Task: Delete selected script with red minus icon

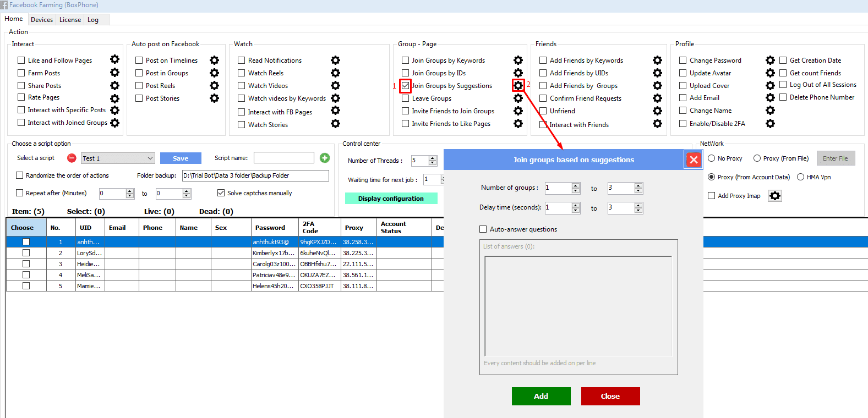Action: pyautogui.click(x=72, y=158)
